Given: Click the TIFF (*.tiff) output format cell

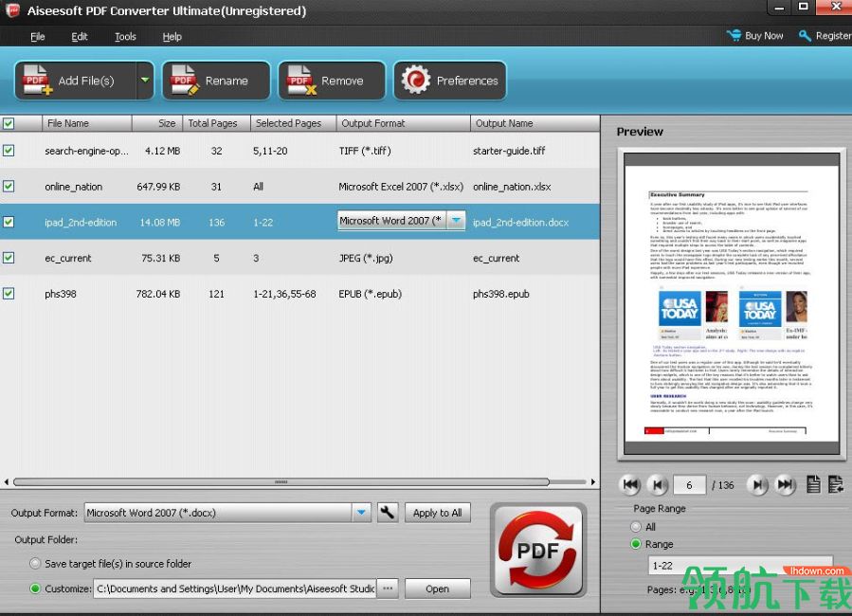Looking at the screenshot, I should coord(365,151).
